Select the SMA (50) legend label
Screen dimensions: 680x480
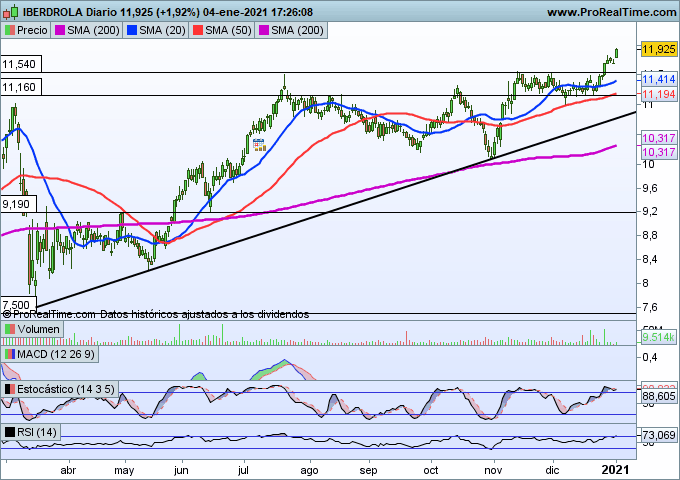[229, 30]
